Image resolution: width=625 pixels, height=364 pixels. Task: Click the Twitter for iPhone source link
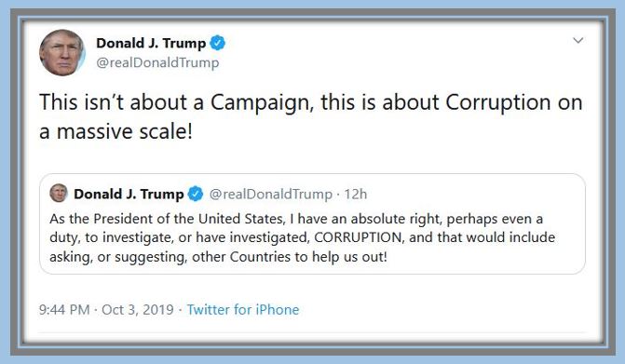pos(243,309)
